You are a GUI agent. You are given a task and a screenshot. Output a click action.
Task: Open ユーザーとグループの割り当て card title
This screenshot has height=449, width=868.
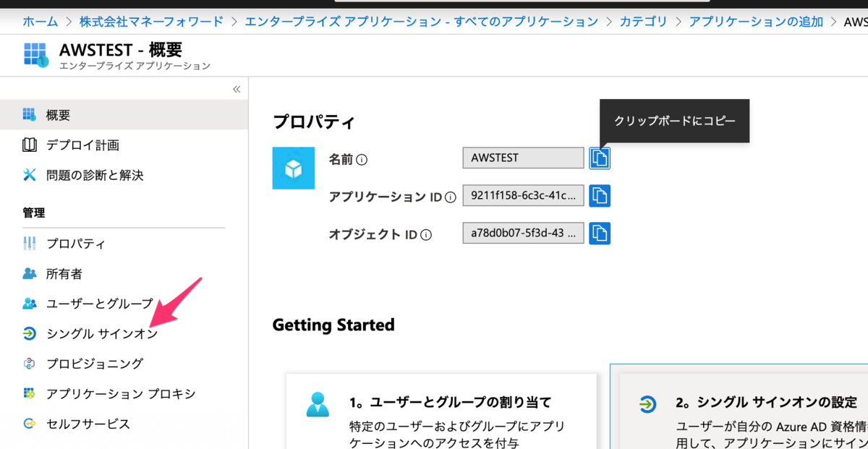(x=450, y=402)
